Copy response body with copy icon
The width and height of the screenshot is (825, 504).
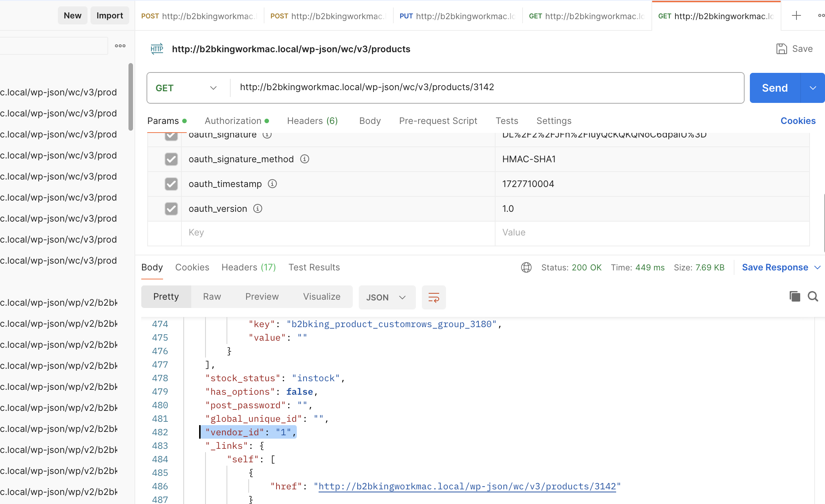pos(795,296)
